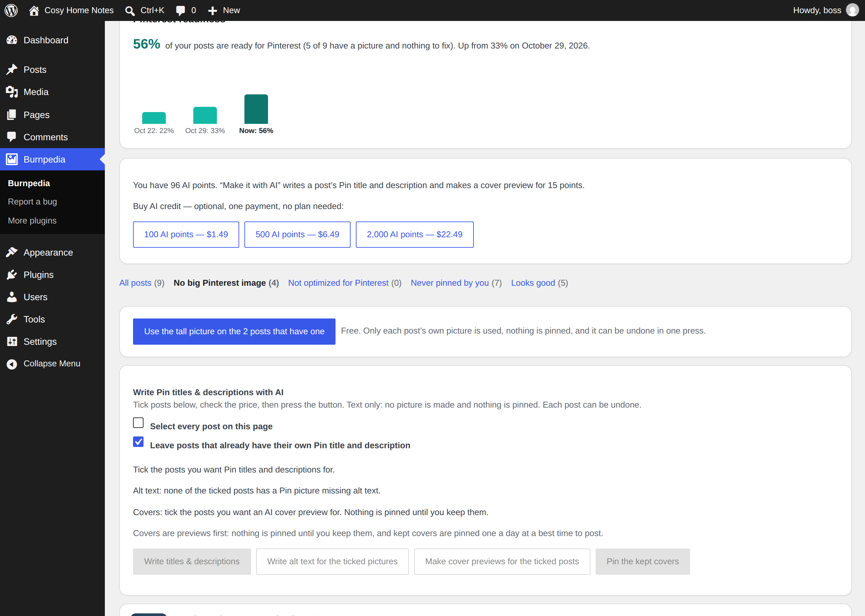
Task: Open Cosy Home Notes home icon
Action: (34, 10)
